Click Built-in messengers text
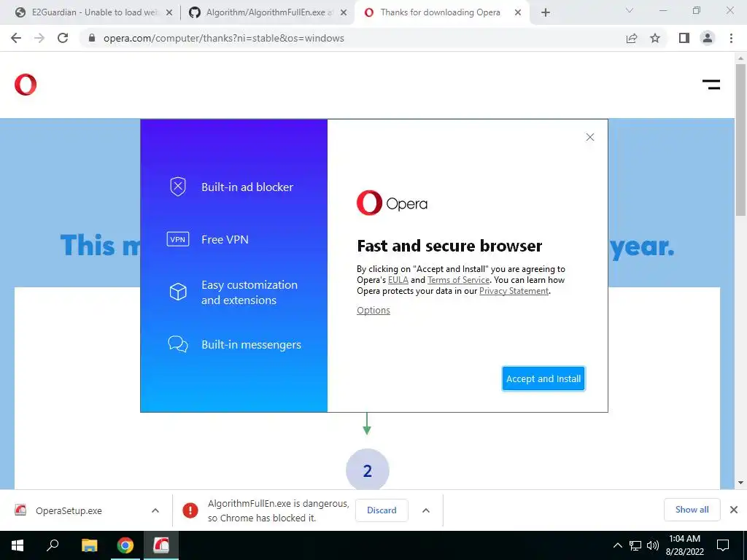The height and width of the screenshot is (560, 747). tap(251, 345)
